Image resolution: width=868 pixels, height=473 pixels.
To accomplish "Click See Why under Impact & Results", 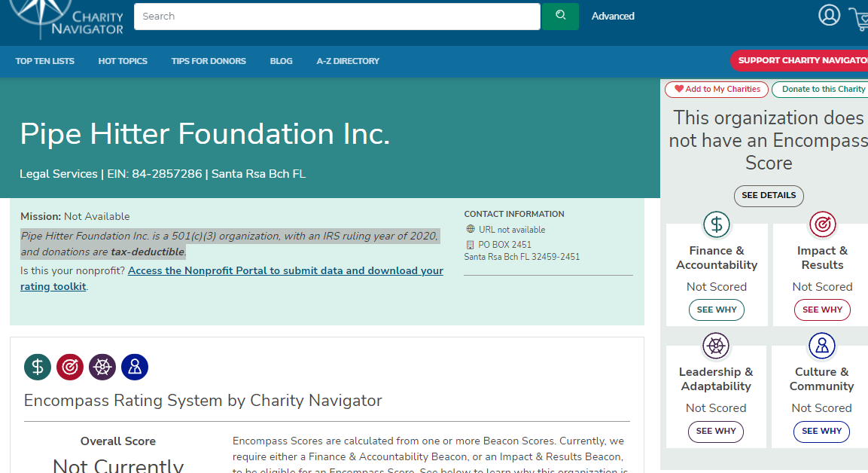I will (x=823, y=310).
